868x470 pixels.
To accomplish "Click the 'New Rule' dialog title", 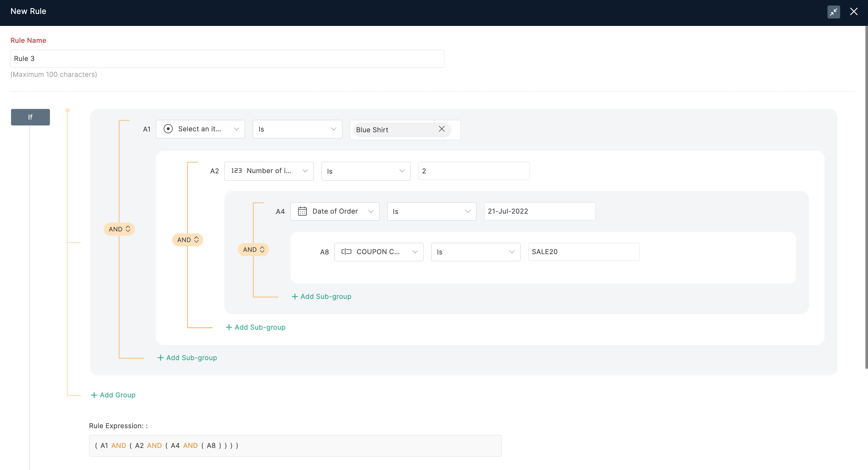I will pos(28,11).
